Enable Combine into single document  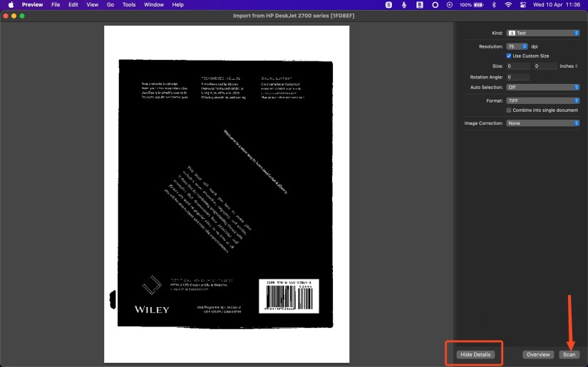coord(508,110)
